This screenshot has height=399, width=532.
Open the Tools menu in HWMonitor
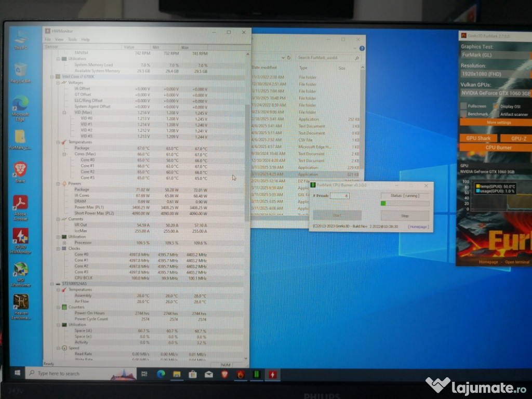point(72,39)
